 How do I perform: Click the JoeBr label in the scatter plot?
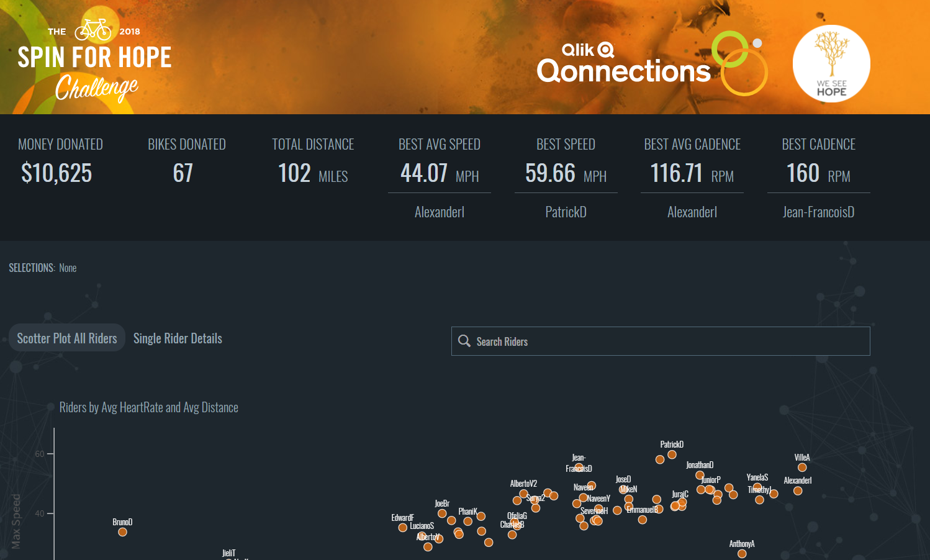pyautogui.click(x=442, y=504)
